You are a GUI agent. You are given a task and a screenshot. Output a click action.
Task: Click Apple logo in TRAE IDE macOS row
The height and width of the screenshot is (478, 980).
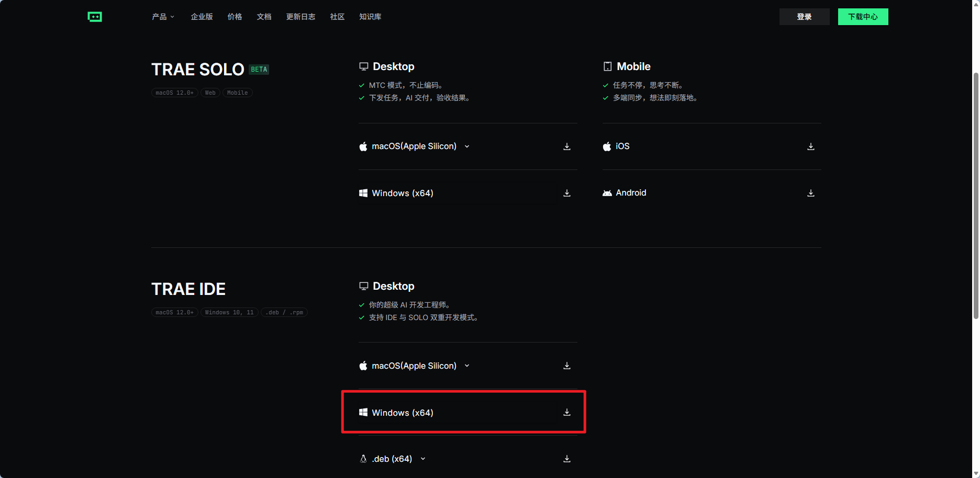coord(363,366)
